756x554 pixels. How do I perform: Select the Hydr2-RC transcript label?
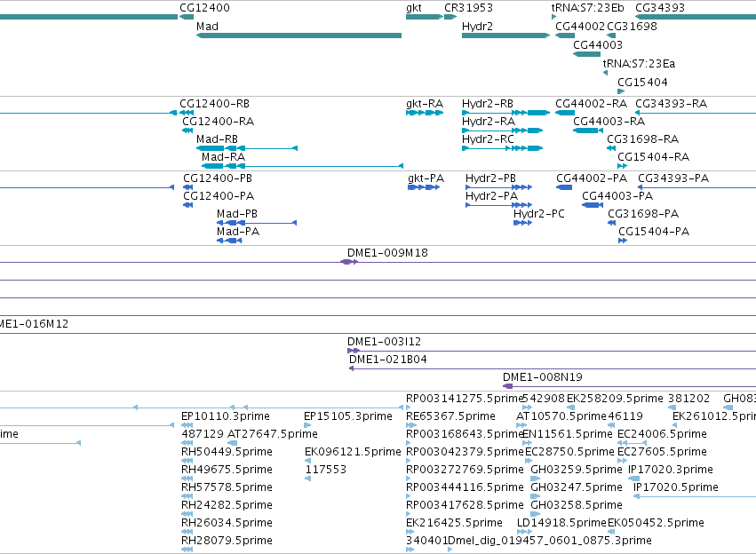488,139
